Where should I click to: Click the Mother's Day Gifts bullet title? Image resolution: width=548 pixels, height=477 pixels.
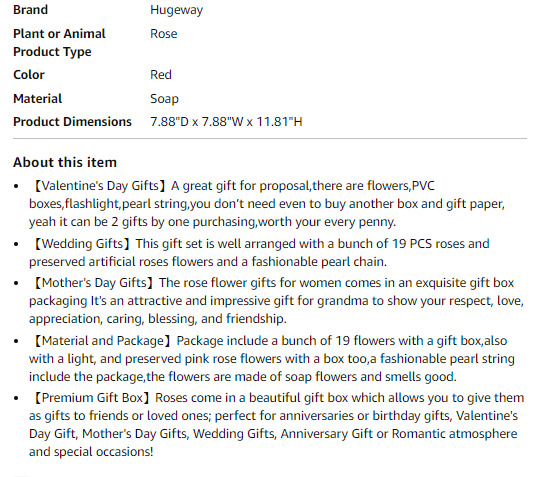94,283
